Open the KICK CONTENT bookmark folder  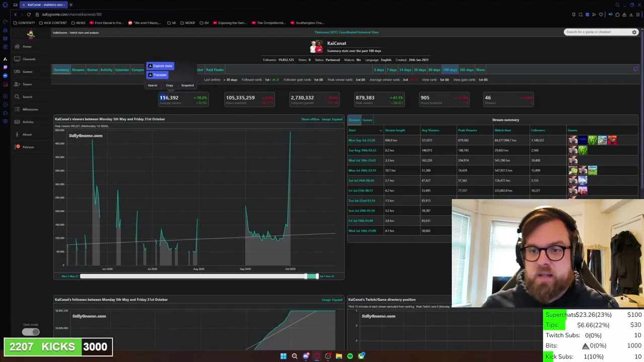[53, 23]
